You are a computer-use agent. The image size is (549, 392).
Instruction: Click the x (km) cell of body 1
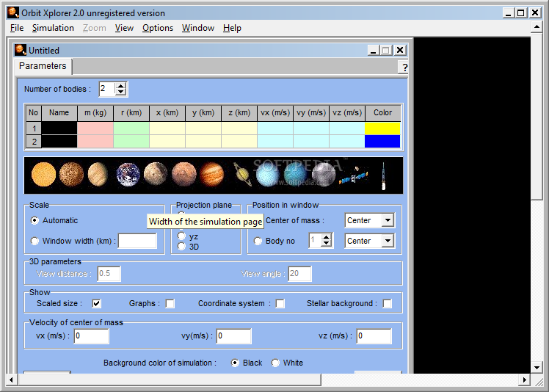(x=167, y=128)
